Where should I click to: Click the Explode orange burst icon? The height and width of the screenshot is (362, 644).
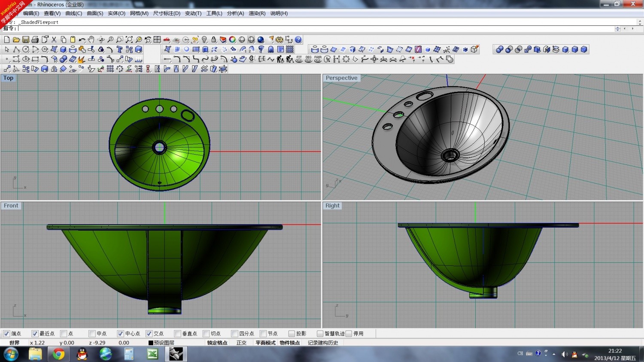(x=81, y=59)
